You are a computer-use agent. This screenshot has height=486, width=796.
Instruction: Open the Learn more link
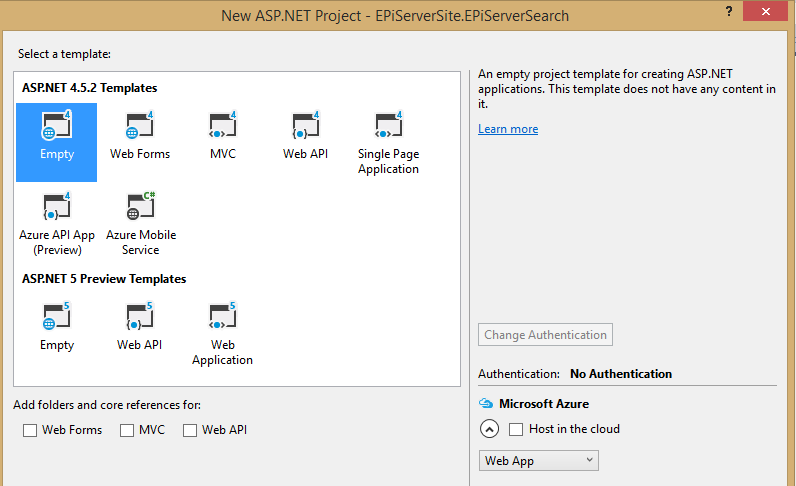click(508, 129)
